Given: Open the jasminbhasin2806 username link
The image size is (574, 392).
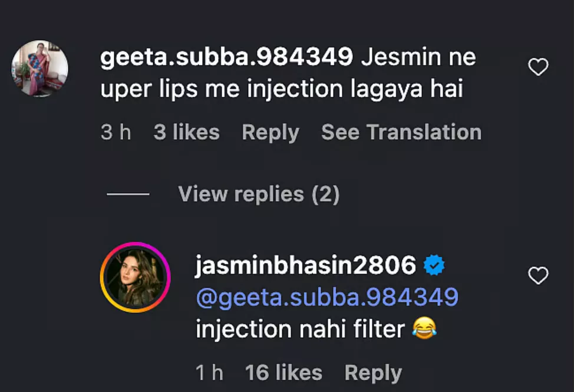Looking at the screenshot, I should (305, 266).
